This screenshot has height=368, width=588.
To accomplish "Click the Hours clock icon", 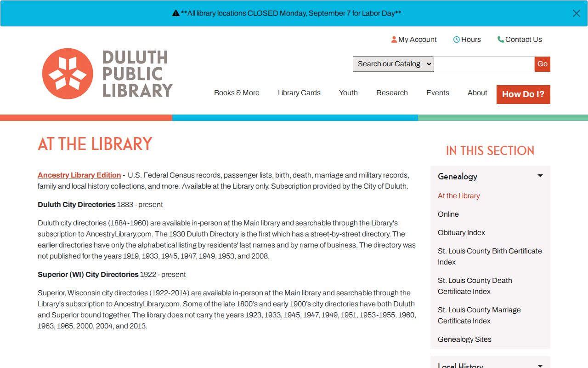I will (x=456, y=40).
